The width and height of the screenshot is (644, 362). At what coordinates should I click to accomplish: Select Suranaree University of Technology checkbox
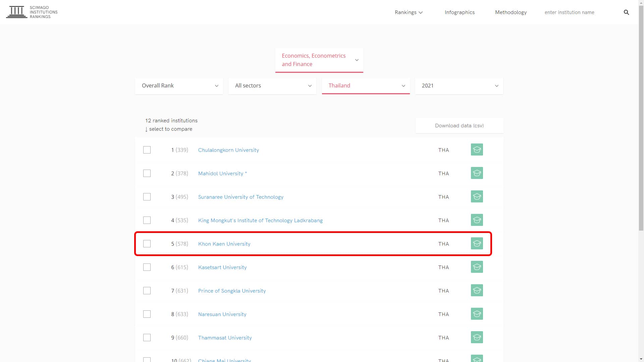point(147,197)
